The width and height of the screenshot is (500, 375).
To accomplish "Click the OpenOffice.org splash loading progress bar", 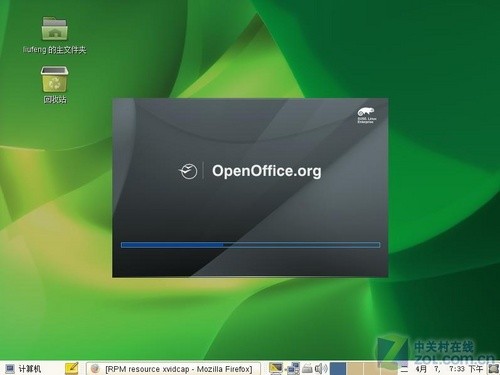I will 250,245.
